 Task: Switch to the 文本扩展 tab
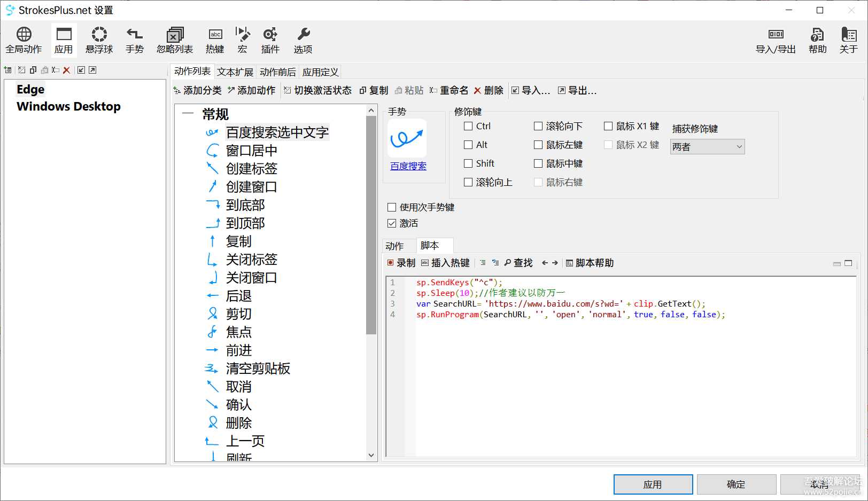click(235, 72)
